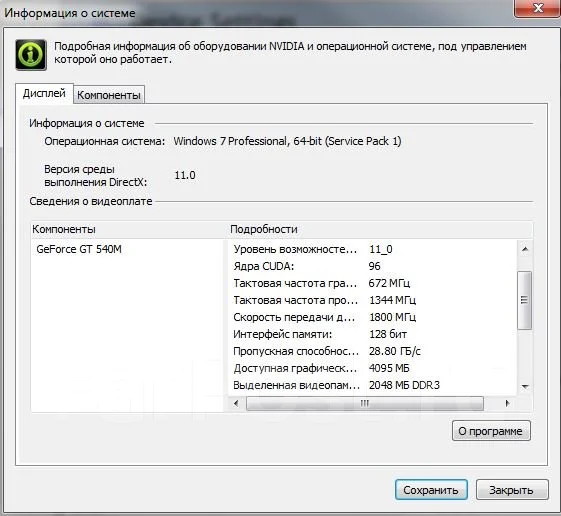Image resolution: width=561 pixels, height=516 pixels.
Task: Click the 1344 МГц value
Action: click(x=392, y=300)
